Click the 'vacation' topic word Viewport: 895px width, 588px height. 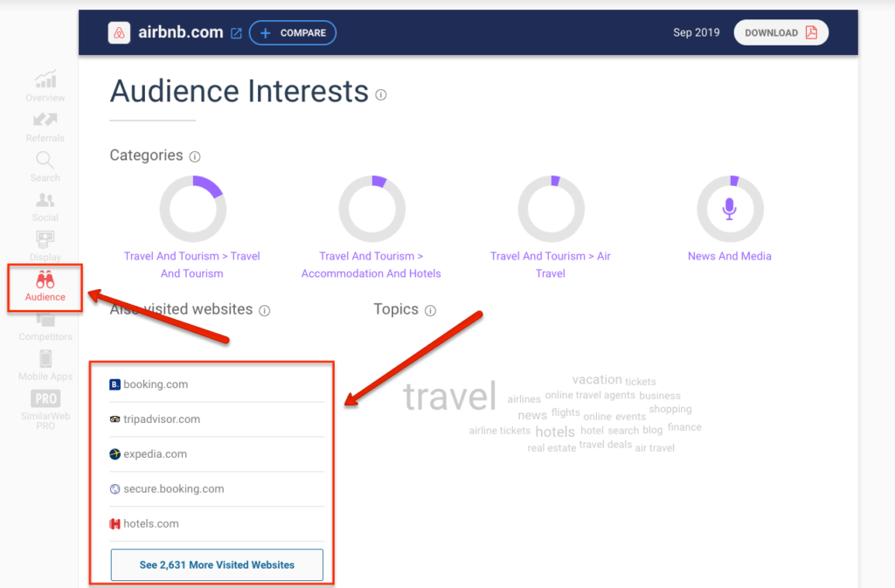[597, 379]
